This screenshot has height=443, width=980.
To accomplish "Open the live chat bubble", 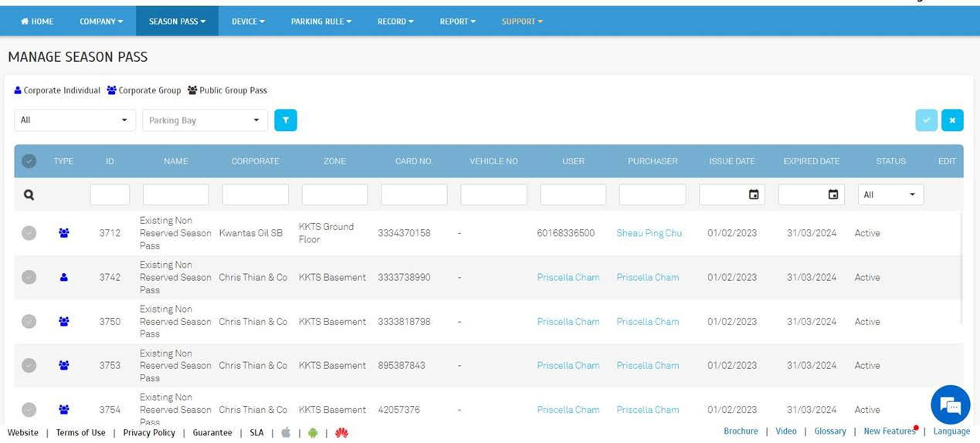I will (950, 404).
